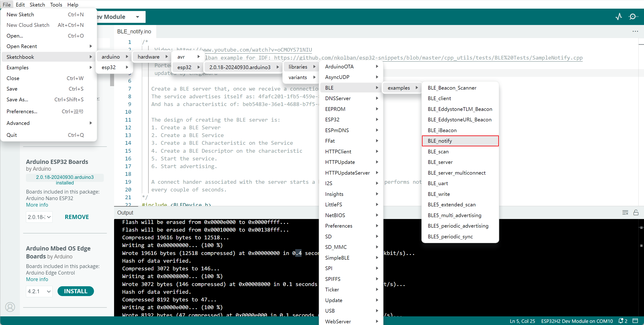Select the BLE_notify example
The width and height of the screenshot is (644, 325).
[x=460, y=141]
